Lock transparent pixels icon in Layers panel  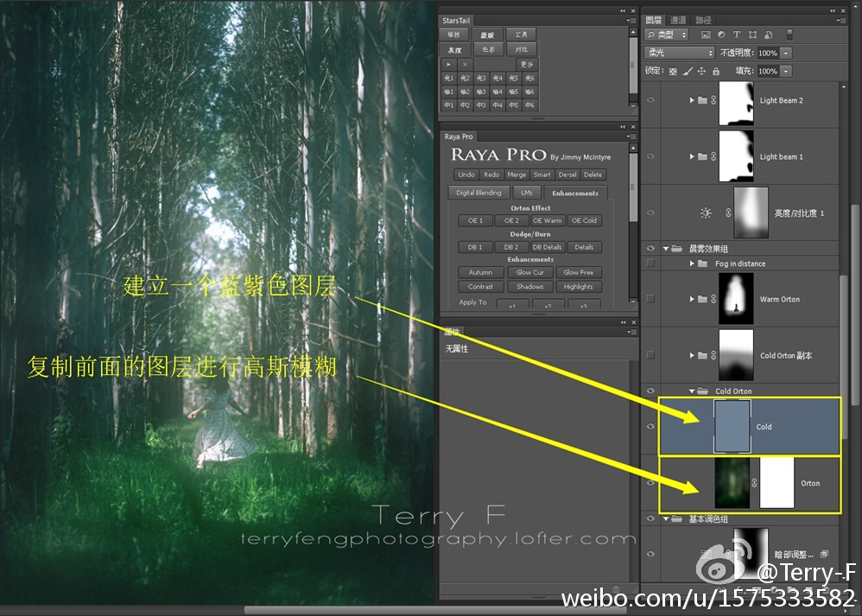[673, 71]
